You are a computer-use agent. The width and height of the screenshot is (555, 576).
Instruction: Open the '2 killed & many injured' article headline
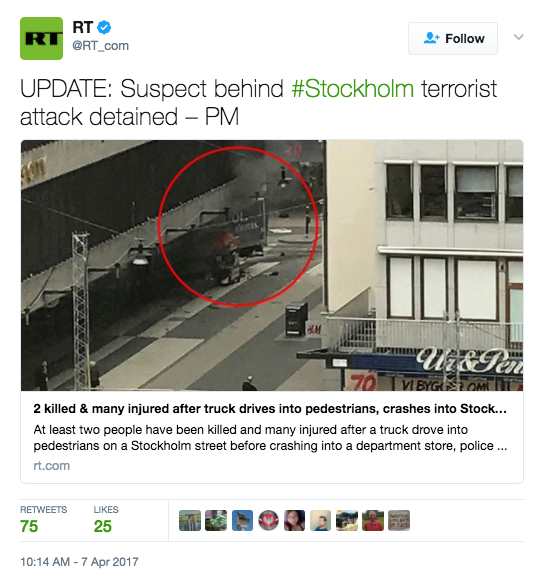point(270,408)
